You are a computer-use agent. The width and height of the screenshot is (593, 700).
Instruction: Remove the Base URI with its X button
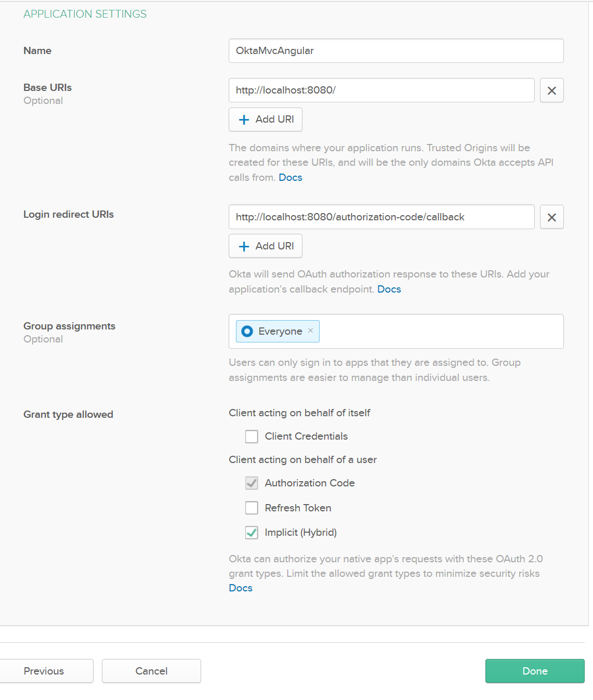click(x=551, y=90)
